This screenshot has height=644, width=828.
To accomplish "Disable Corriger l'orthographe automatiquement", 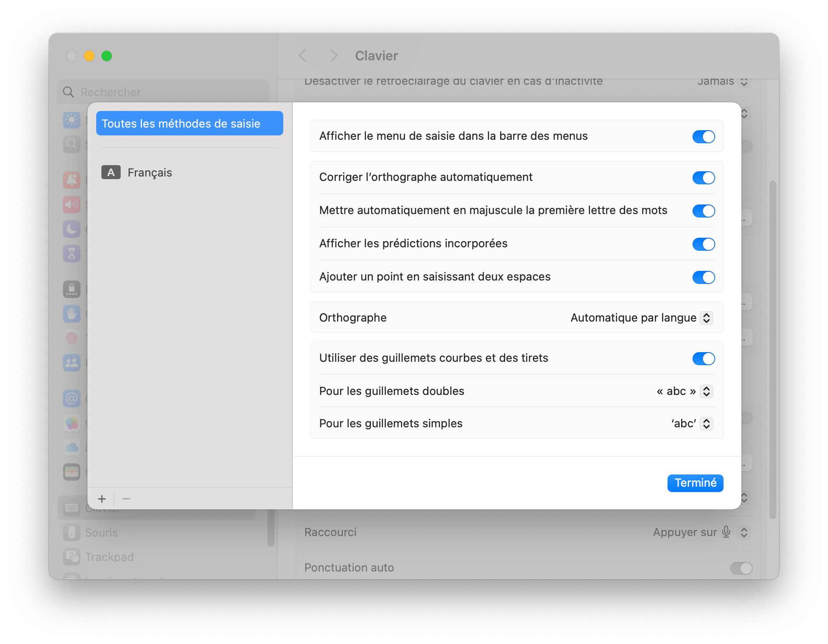I will [703, 177].
